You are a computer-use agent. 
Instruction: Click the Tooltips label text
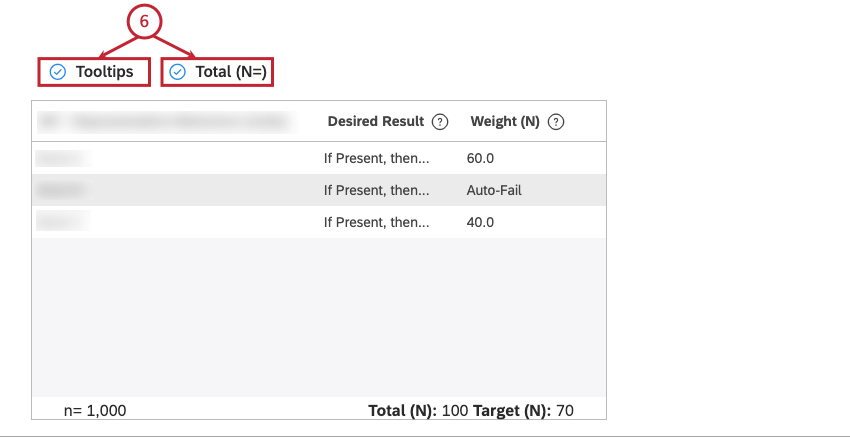click(x=104, y=72)
